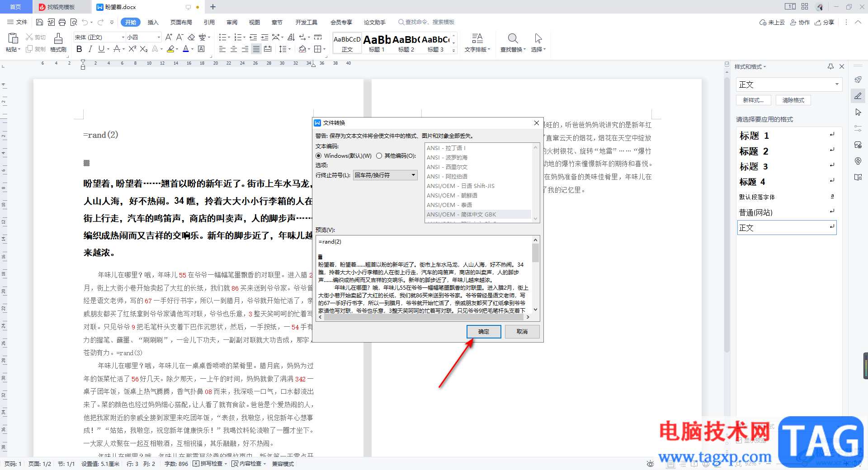
Task: Select the 其他编码 radio button
Action: 379,156
